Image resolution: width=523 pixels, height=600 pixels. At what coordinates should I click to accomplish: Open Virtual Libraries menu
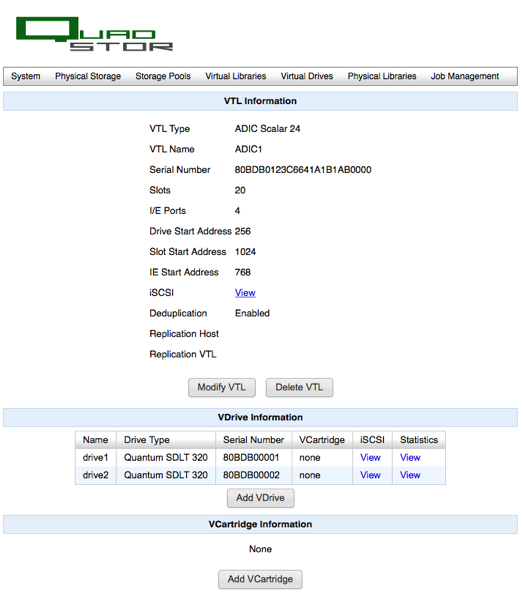pyautogui.click(x=236, y=76)
